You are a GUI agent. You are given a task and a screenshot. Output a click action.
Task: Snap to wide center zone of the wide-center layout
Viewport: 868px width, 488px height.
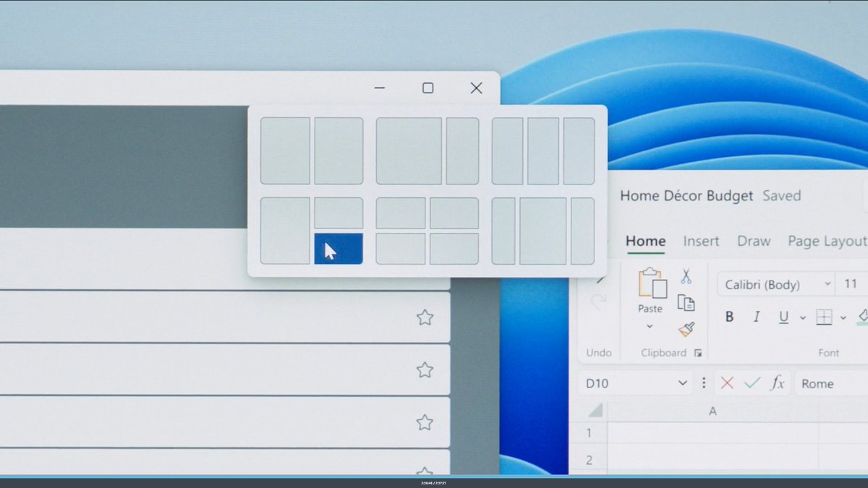[543, 231]
